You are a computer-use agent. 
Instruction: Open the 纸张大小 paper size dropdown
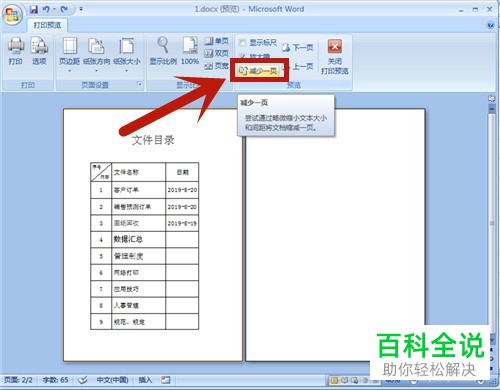coord(127,55)
